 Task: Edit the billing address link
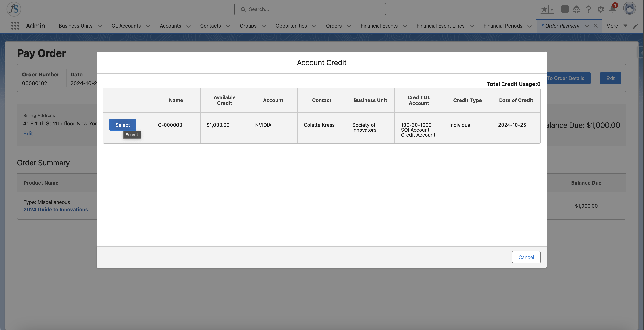(x=28, y=133)
